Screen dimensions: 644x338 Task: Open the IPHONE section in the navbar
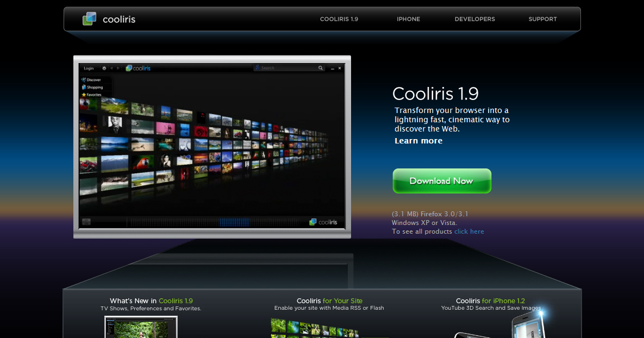(x=408, y=19)
